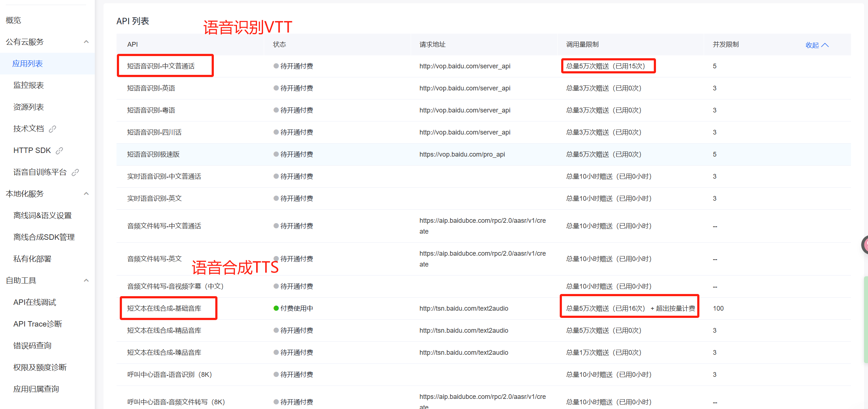Open 错误码查询 from the sidebar
This screenshot has width=868, height=409.
(32, 346)
